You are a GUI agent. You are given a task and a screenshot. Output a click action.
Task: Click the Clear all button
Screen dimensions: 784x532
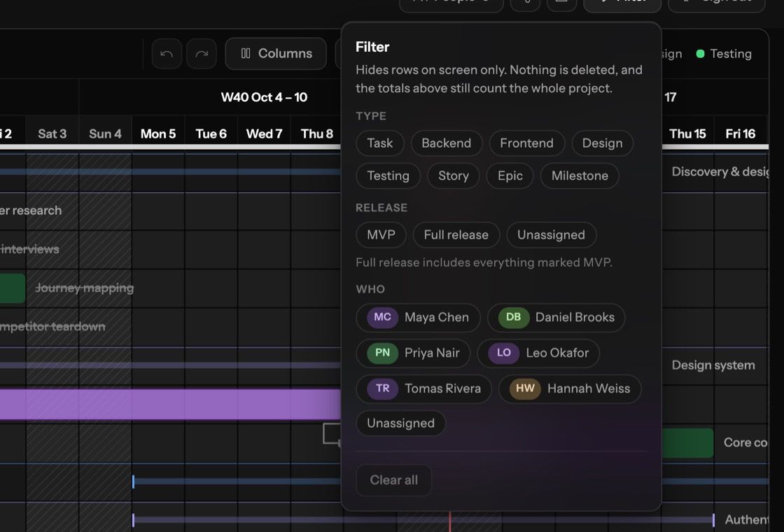pos(393,480)
